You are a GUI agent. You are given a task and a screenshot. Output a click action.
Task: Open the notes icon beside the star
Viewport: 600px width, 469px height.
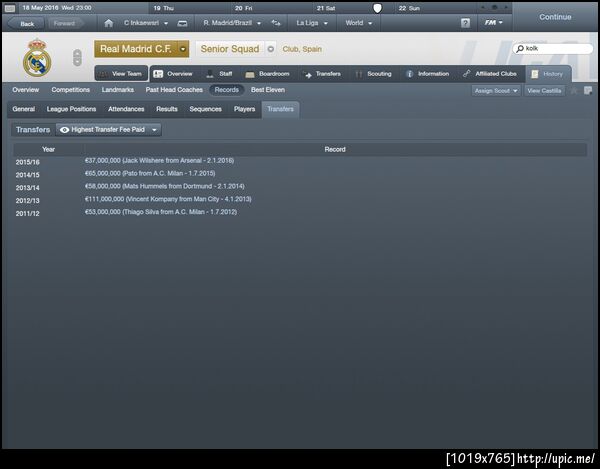coord(588,91)
